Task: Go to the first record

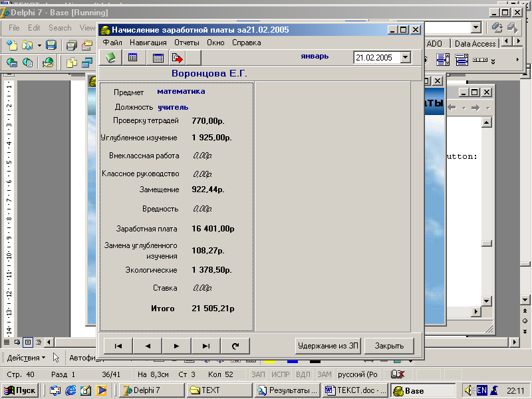Action: tap(118, 346)
